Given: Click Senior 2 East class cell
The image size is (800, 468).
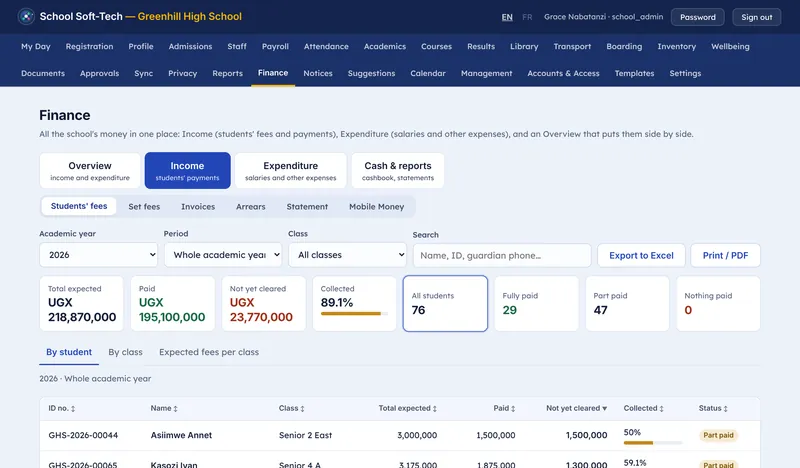Looking at the screenshot, I should [305, 435].
